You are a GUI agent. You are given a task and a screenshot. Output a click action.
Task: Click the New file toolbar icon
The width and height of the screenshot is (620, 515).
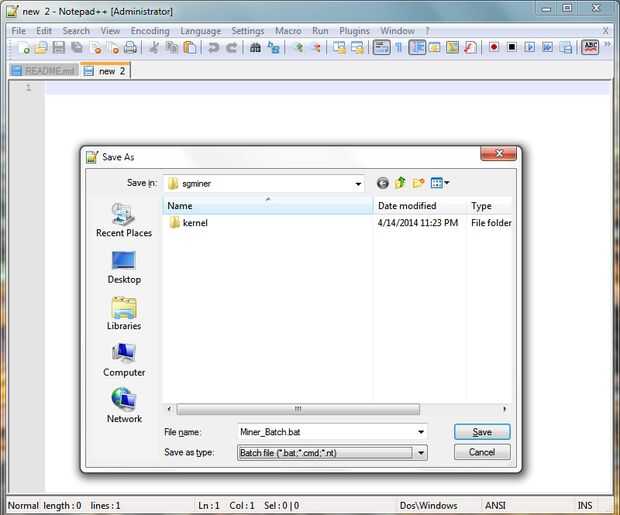pyautogui.click(x=23, y=48)
